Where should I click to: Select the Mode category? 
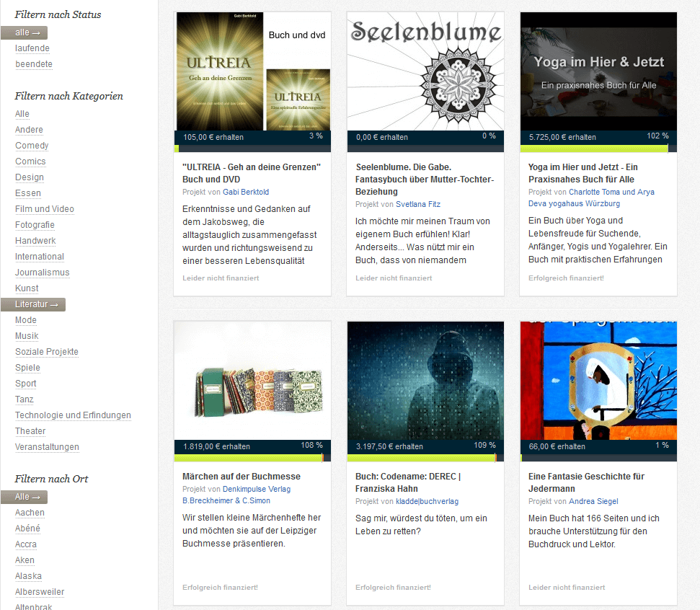point(26,320)
